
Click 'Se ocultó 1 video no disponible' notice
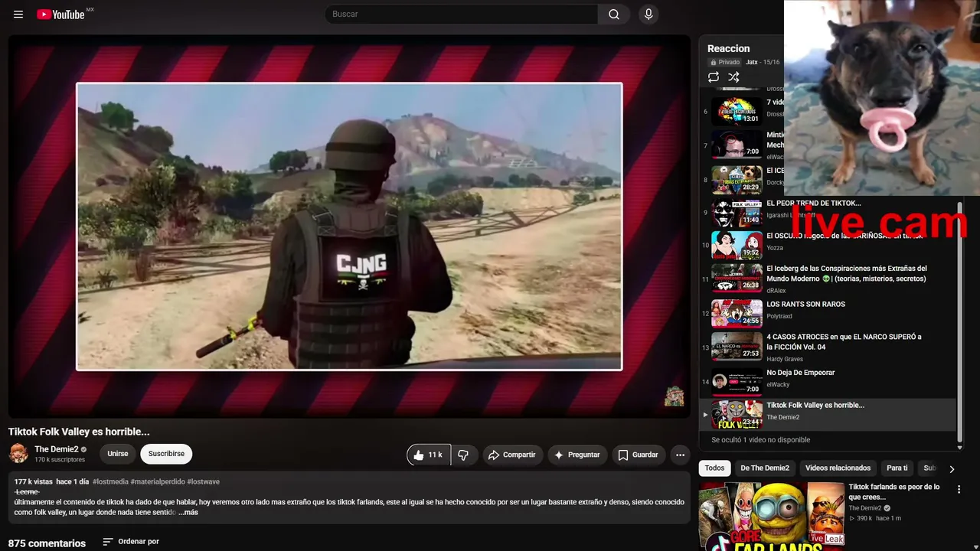coord(760,440)
